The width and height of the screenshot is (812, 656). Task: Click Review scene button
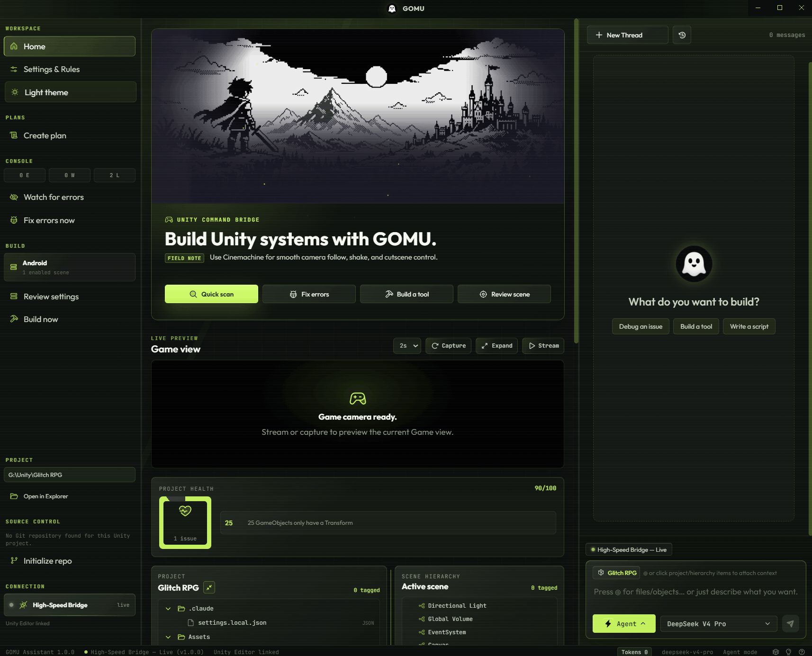pyautogui.click(x=504, y=294)
